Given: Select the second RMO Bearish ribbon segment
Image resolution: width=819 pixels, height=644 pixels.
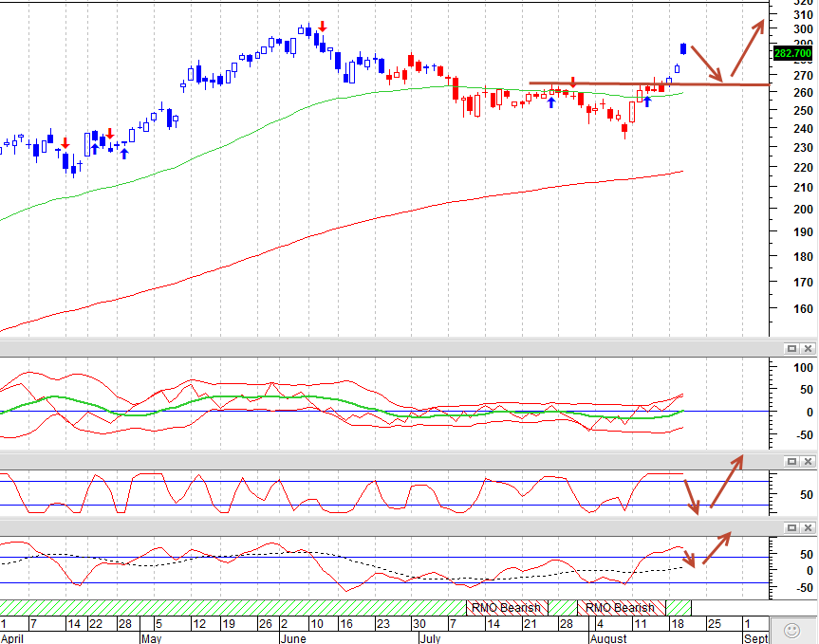Looking at the screenshot, I should pos(621,608).
